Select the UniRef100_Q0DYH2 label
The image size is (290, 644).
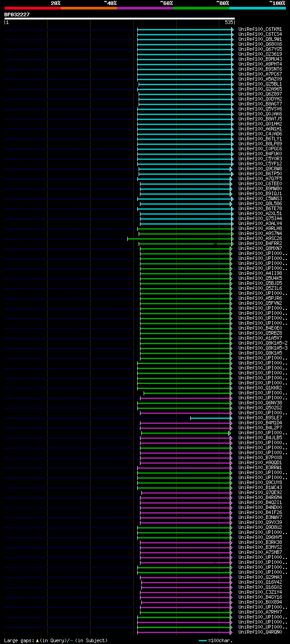pyautogui.click(x=260, y=99)
